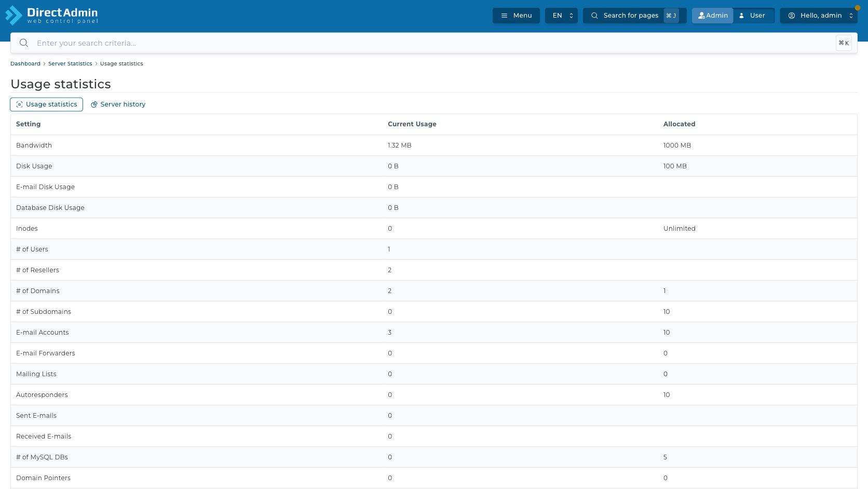Click the E-mail Forwarders label
The height and width of the screenshot is (489, 868).
pos(46,353)
